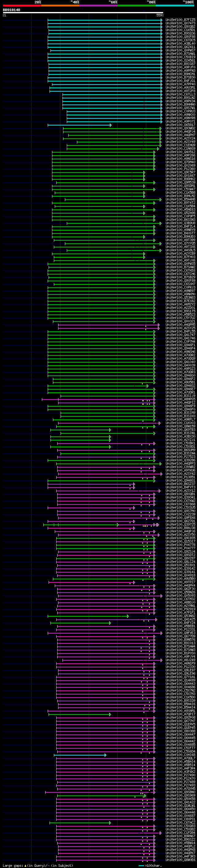Click the orange ~40% identity color bar
Screen dimensions: 197x868
pyautogui.click(x=60, y=6)
